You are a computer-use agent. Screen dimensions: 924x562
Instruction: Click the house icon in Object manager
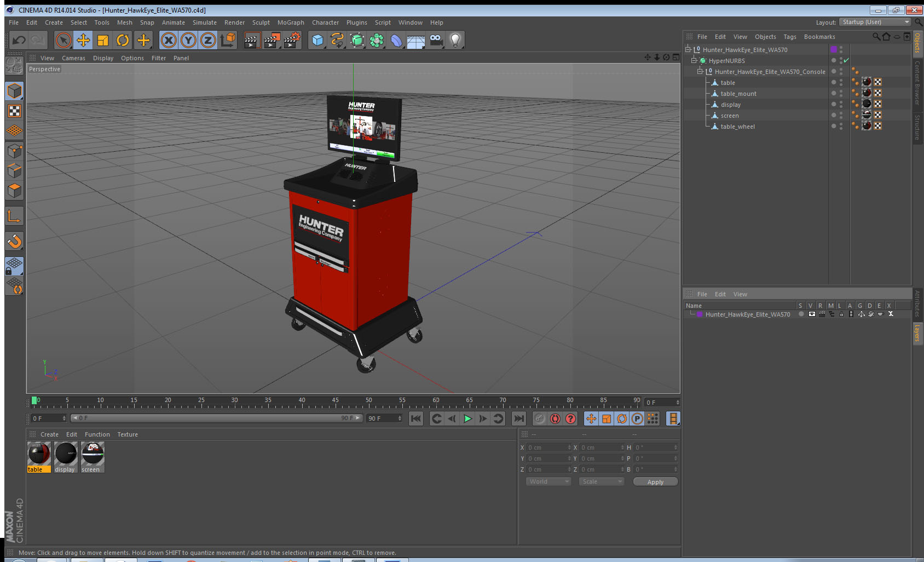(x=886, y=37)
